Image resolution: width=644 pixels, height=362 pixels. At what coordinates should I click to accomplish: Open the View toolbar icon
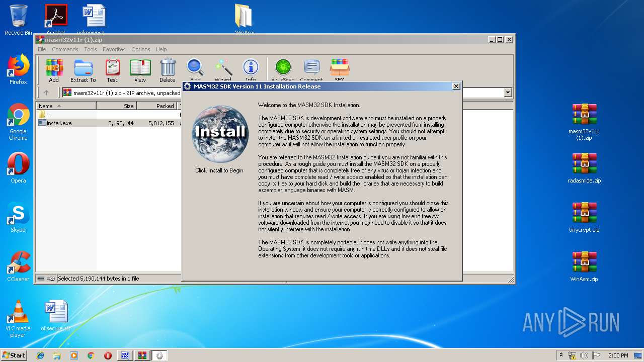click(140, 70)
